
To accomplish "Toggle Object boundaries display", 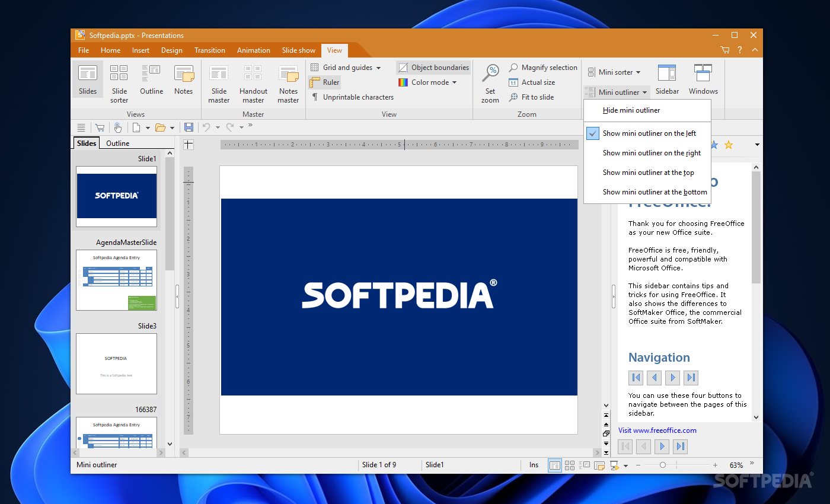I will [433, 68].
